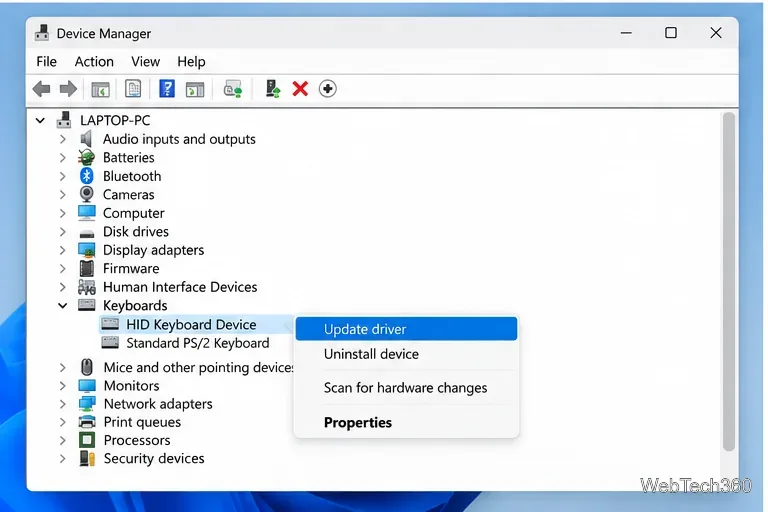768x512 pixels.
Task: Click the Forward arrow toolbar icon
Action: (x=68, y=89)
